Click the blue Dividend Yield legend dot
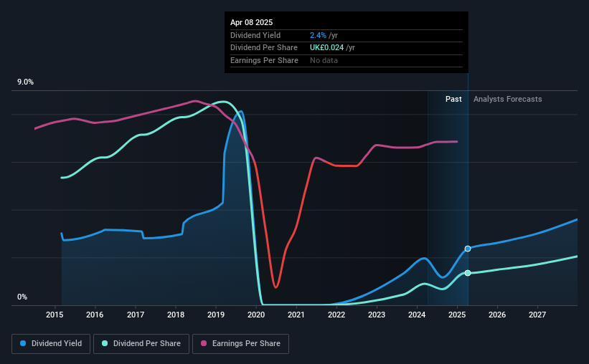Viewport: 589px width, 364px height. click(23, 343)
